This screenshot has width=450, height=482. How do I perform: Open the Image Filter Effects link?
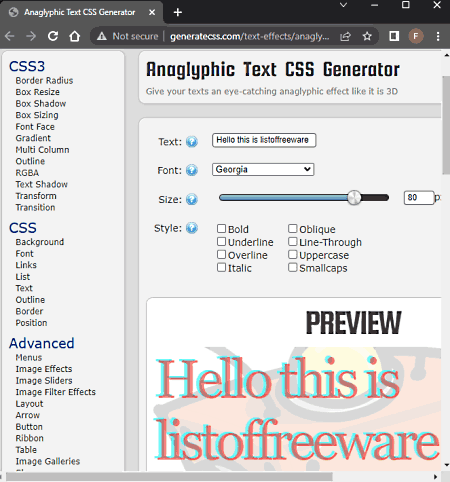point(56,392)
